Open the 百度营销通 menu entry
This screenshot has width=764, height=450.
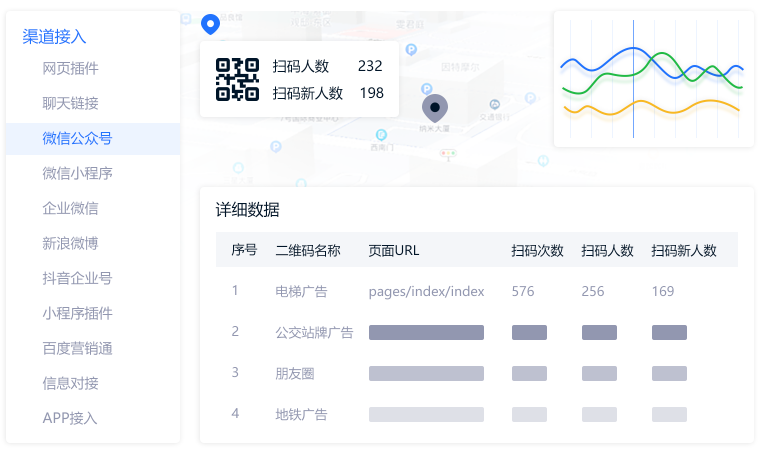click(77, 348)
